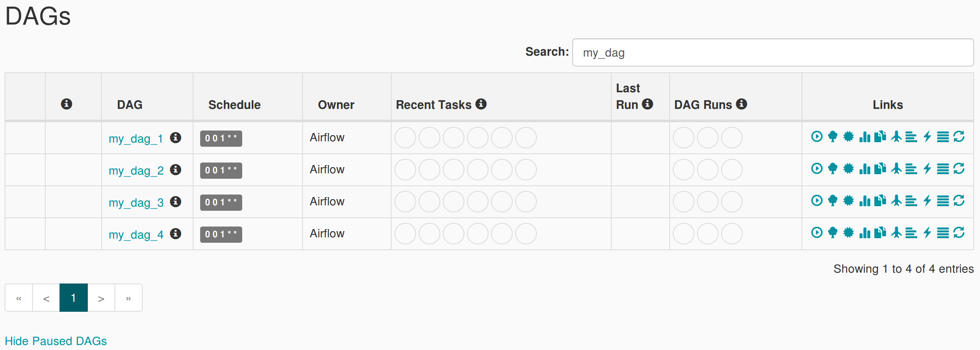Open Task Tries files icon for my_dag_2

[880, 169]
